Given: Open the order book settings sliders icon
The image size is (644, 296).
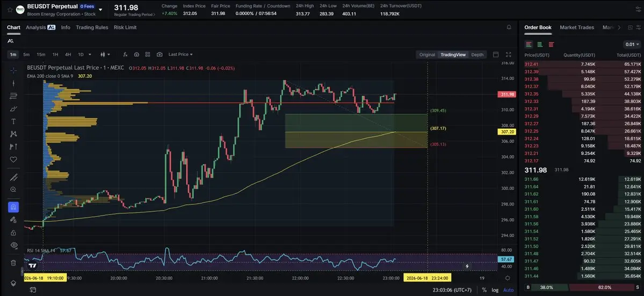Looking at the screenshot, I should click(638, 27).
